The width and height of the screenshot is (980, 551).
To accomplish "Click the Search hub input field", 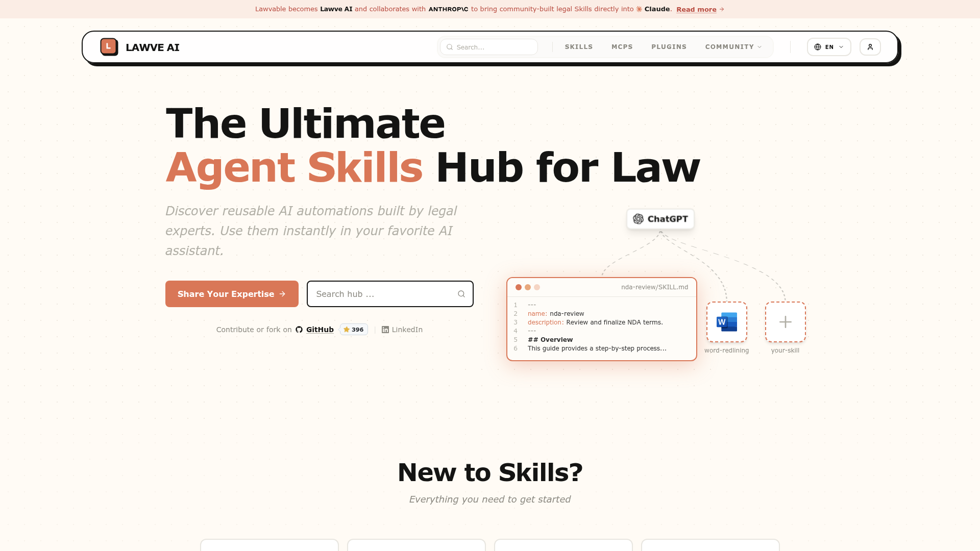I will tap(390, 294).
